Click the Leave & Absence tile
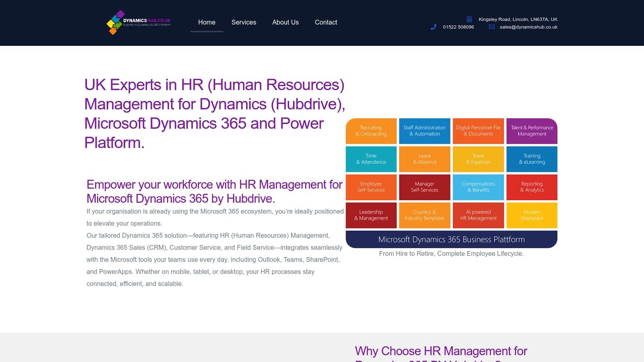644x362 pixels. (424, 159)
